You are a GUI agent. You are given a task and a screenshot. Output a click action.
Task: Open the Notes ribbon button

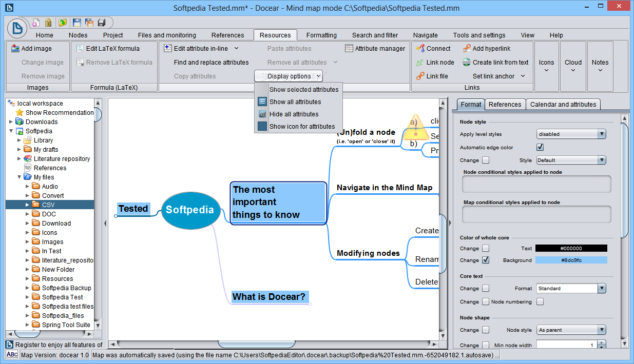click(600, 66)
